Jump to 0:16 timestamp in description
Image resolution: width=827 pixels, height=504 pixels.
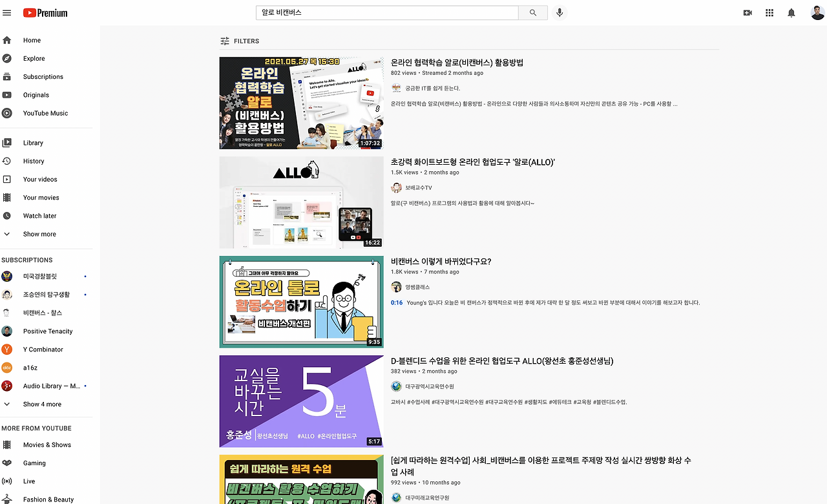(x=397, y=302)
